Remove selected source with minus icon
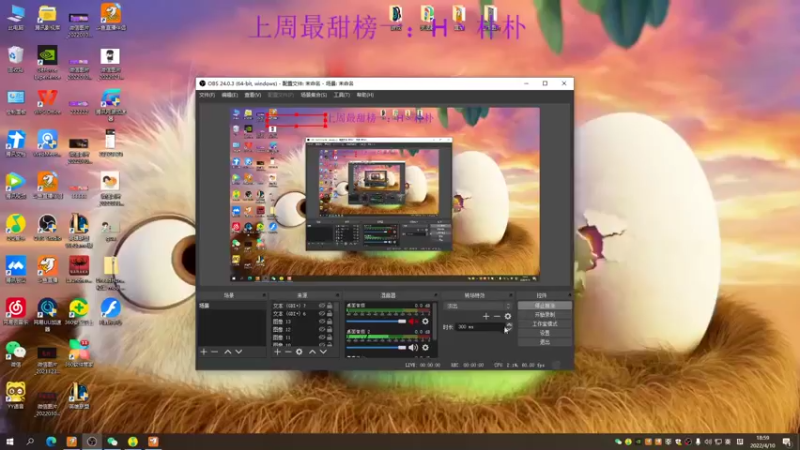 (288, 352)
